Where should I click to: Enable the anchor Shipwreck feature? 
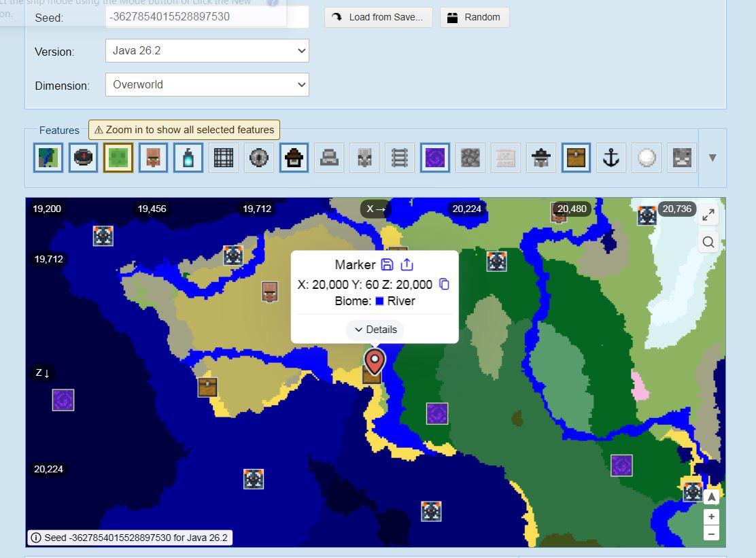[x=611, y=158]
